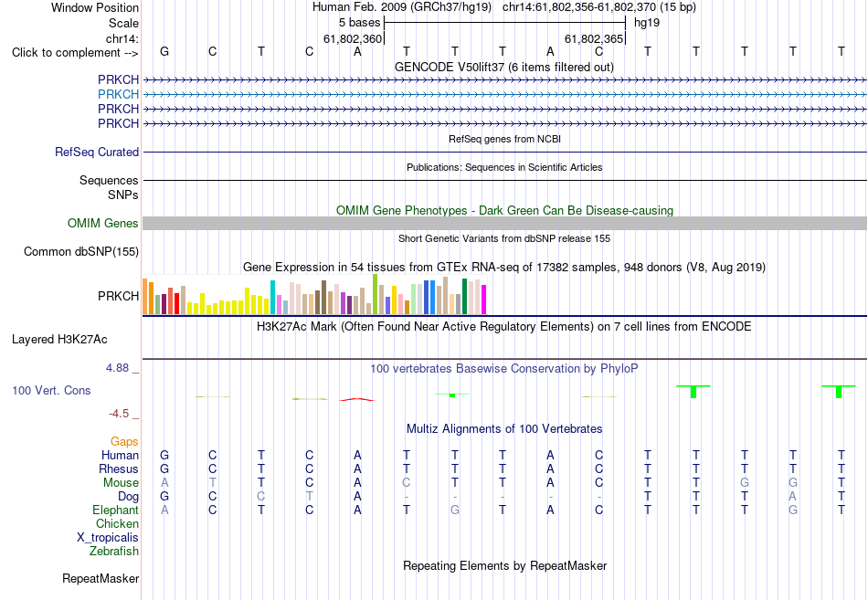The height and width of the screenshot is (600, 868).
Task: Click the faded C in the Mouse row
Action: coord(407,483)
